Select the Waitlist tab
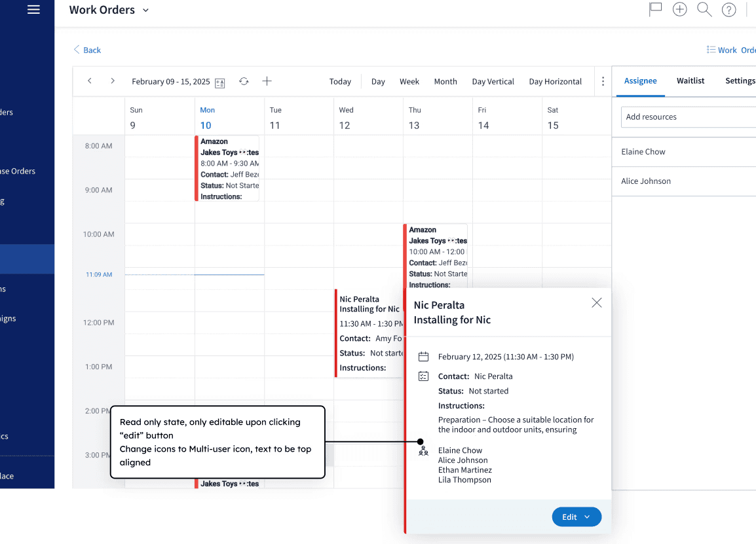The image size is (756, 544). click(690, 81)
